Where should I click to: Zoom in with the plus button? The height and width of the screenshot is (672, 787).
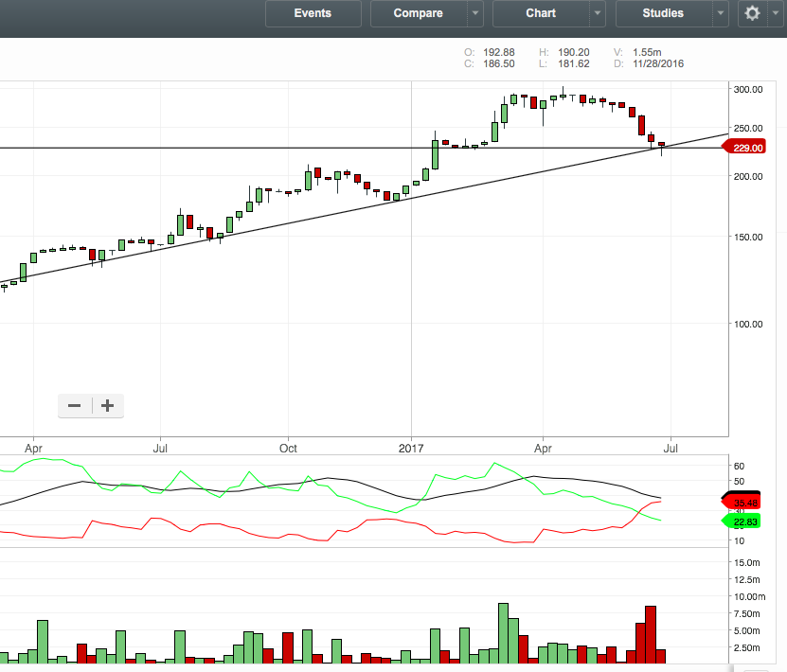(x=108, y=406)
